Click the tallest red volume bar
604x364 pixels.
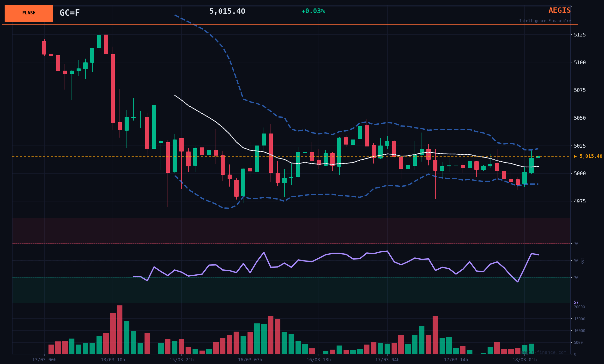click(x=120, y=330)
